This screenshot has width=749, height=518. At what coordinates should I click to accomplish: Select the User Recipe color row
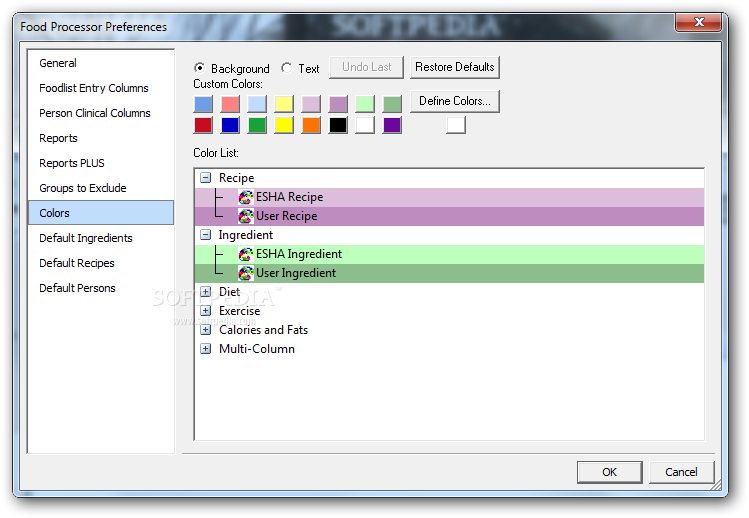pyautogui.click(x=449, y=216)
